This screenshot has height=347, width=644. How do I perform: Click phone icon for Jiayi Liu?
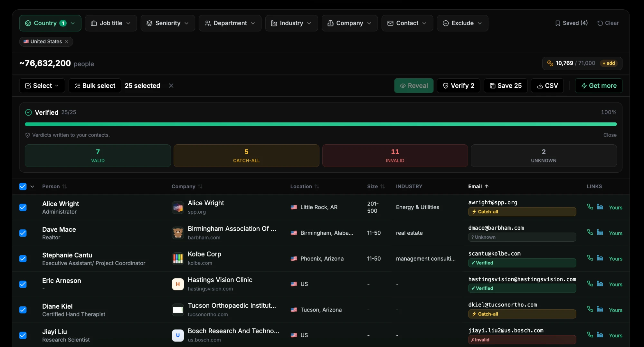pyautogui.click(x=590, y=335)
